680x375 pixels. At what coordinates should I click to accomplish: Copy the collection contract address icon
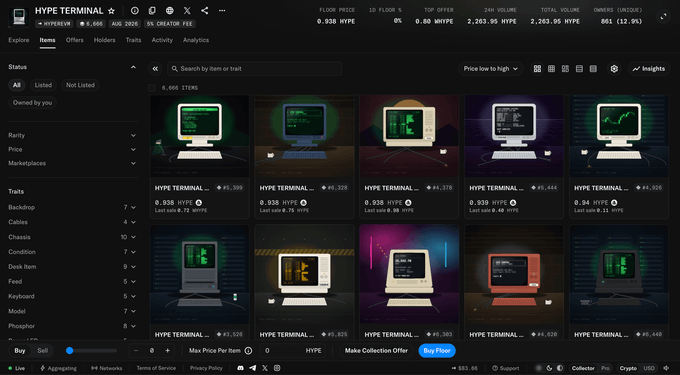pos(152,11)
